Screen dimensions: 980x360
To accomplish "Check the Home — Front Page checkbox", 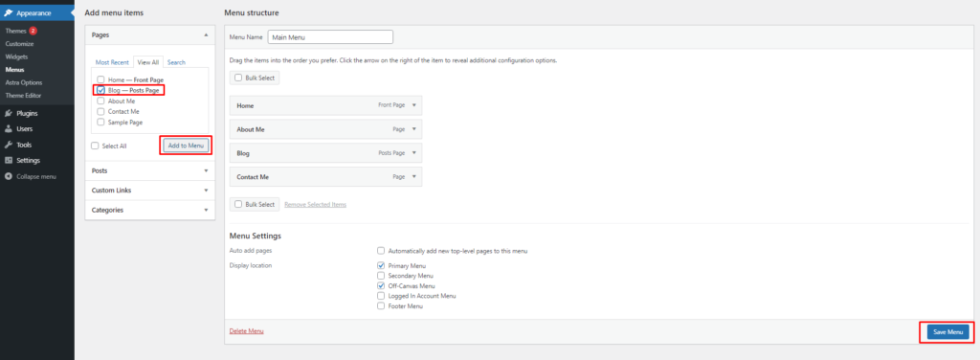I will click(100, 80).
